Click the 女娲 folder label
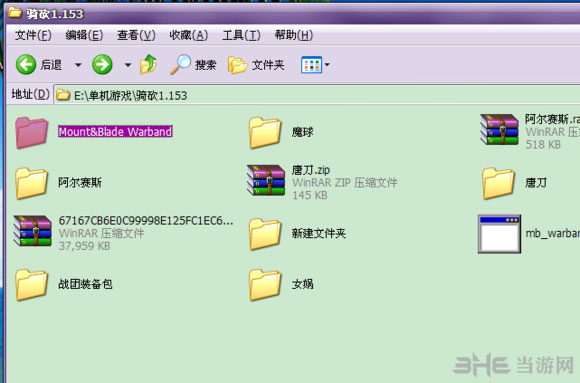Screen dimensions: 580x383 tap(303, 284)
